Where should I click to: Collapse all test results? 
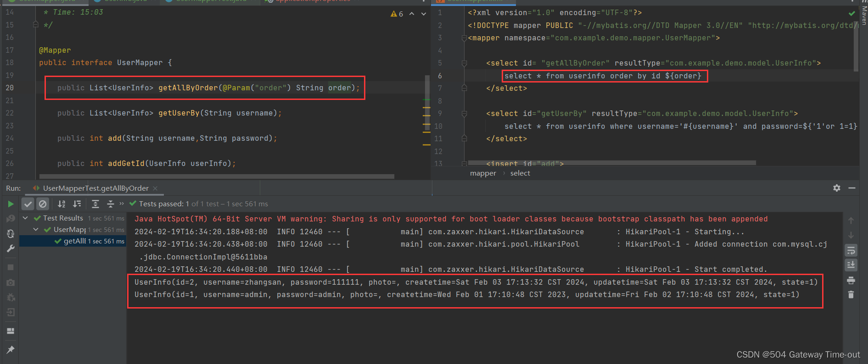(110, 204)
